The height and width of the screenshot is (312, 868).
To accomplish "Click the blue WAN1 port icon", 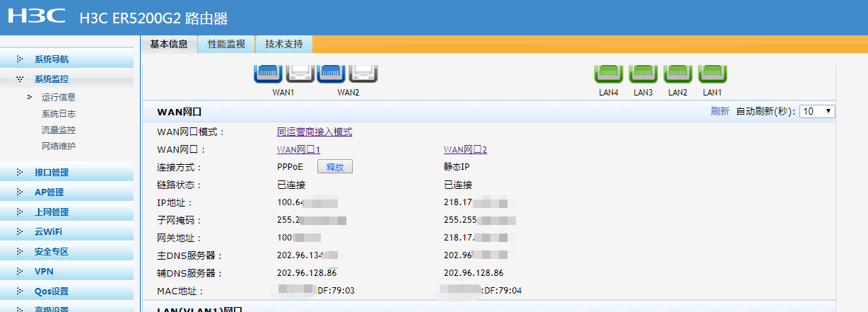I will click(269, 72).
